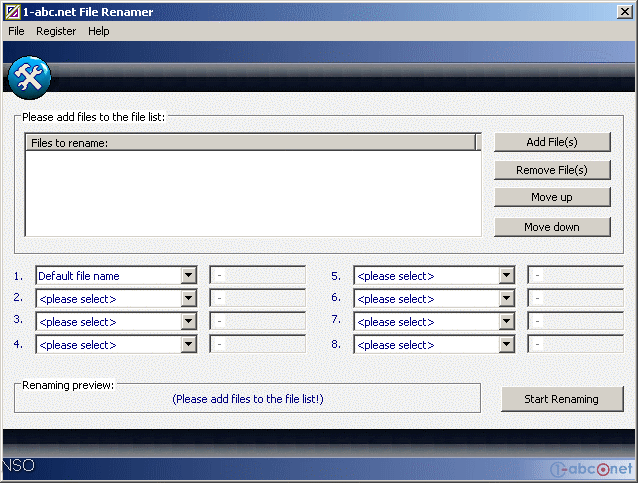
Task: Open the Register menu
Action: click(x=56, y=31)
